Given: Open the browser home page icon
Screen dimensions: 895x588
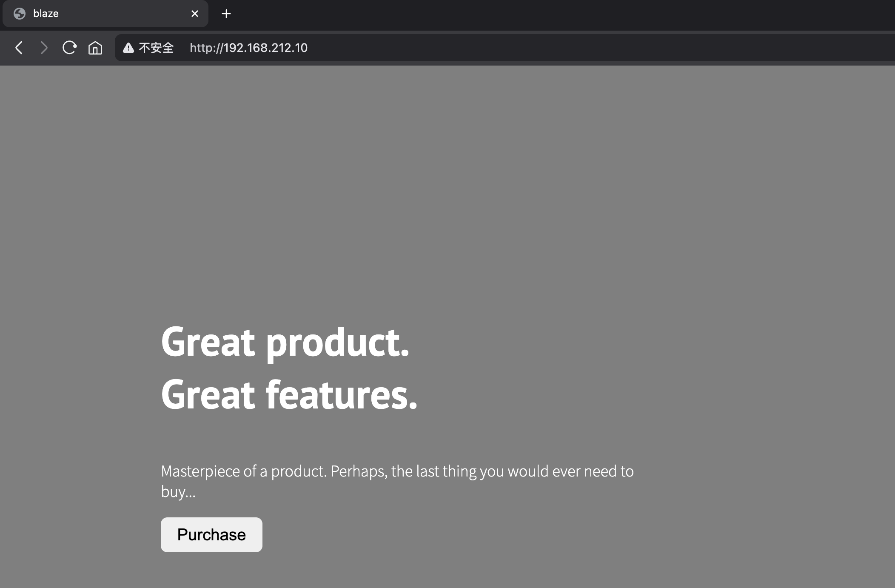Looking at the screenshot, I should tap(95, 48).
